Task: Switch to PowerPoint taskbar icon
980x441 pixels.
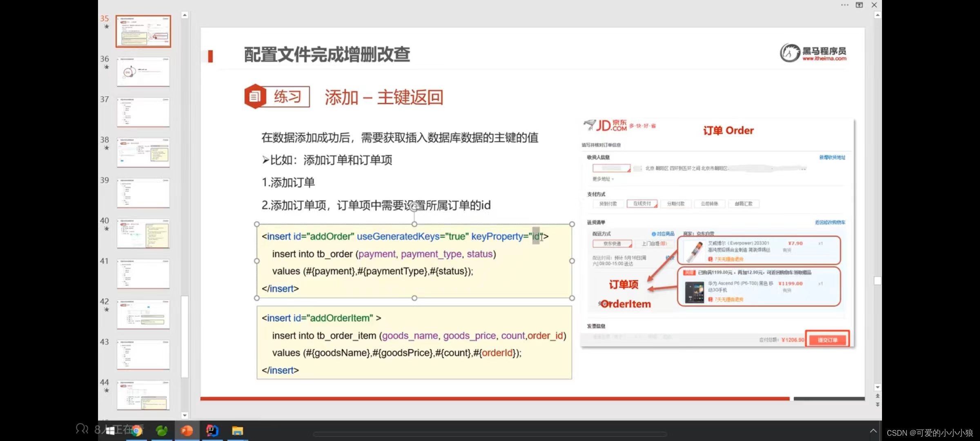Action: coord(187,431)
